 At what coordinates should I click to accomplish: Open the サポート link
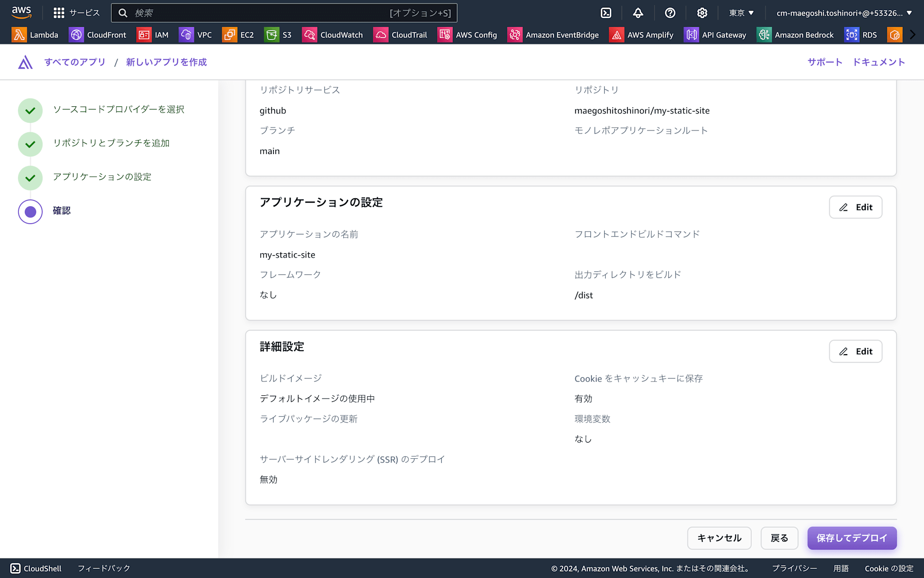pyautogui.click(x=825, y=62)
